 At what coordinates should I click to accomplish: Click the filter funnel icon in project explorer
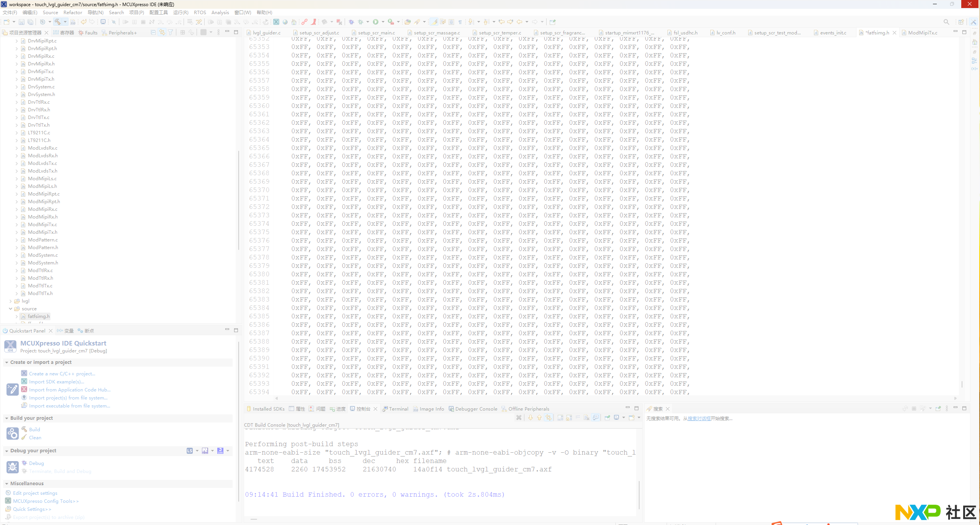(171, 33)
